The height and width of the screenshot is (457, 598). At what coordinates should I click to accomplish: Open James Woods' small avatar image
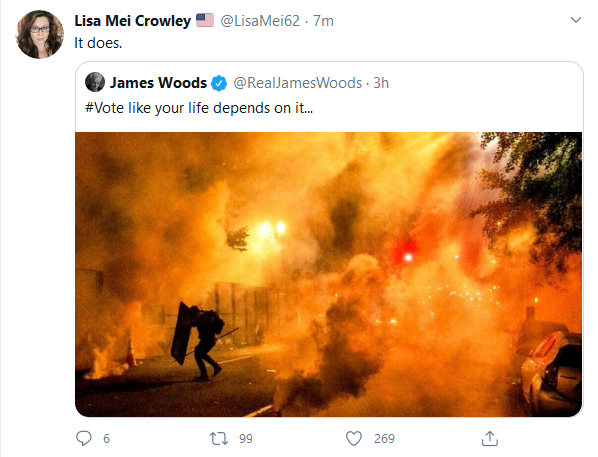click(x=95, y=82)
